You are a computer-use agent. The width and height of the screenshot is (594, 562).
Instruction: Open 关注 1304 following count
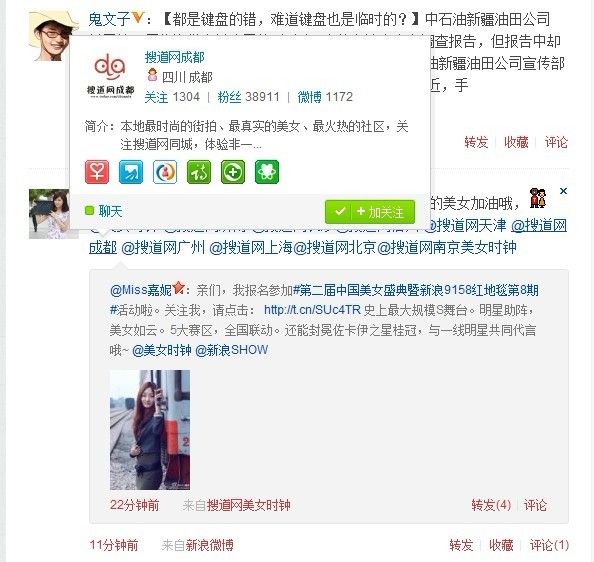(172, 97)
